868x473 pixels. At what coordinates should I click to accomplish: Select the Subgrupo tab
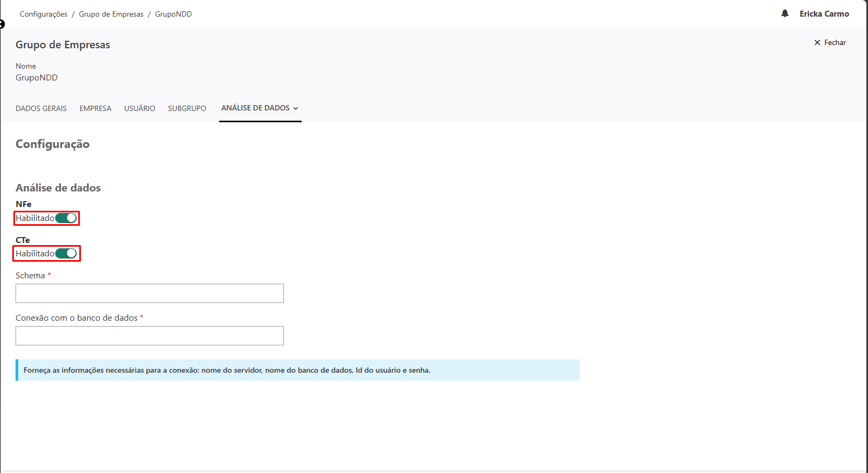(187, 108)
